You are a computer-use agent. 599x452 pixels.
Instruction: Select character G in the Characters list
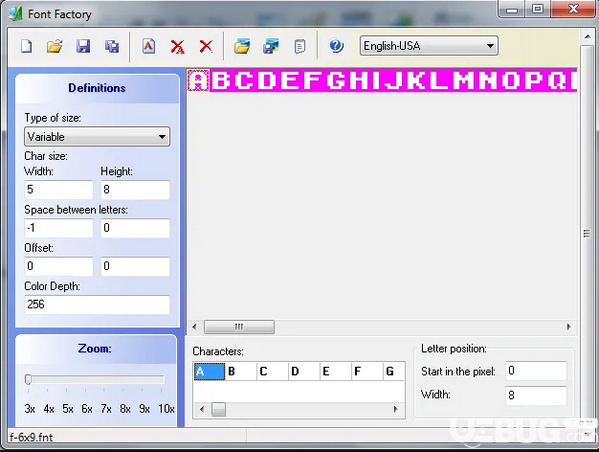coord(394,371)
